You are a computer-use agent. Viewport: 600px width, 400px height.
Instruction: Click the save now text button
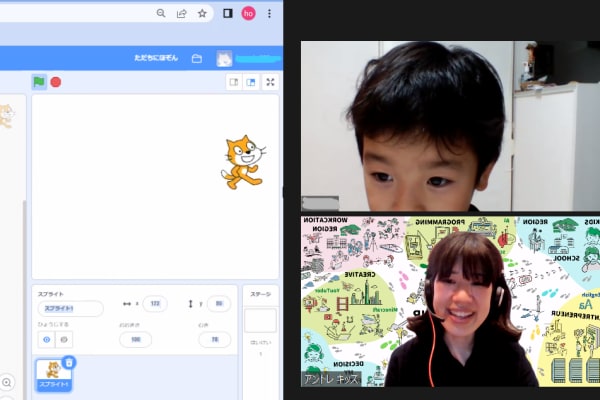click(156, 58)
